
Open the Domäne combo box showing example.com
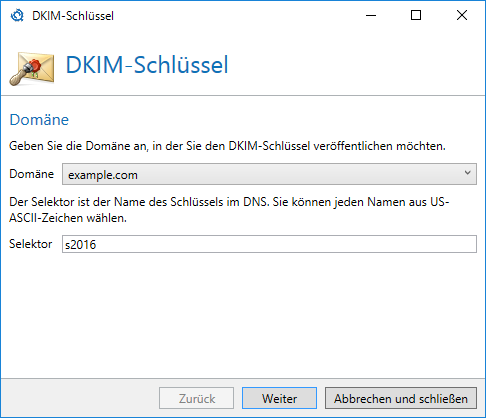269,174
